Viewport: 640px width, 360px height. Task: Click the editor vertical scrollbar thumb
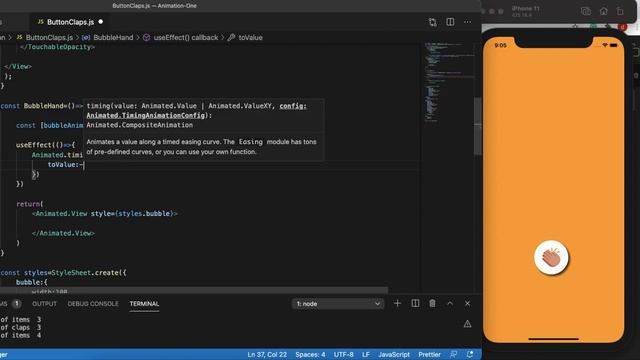pyautogui.click(x=478, y=127)
